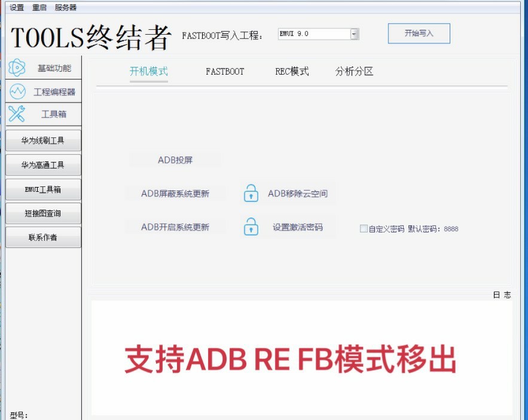Open the 分析分区 tab
This screenshot has width=528, height=420.
coord(352,71)
